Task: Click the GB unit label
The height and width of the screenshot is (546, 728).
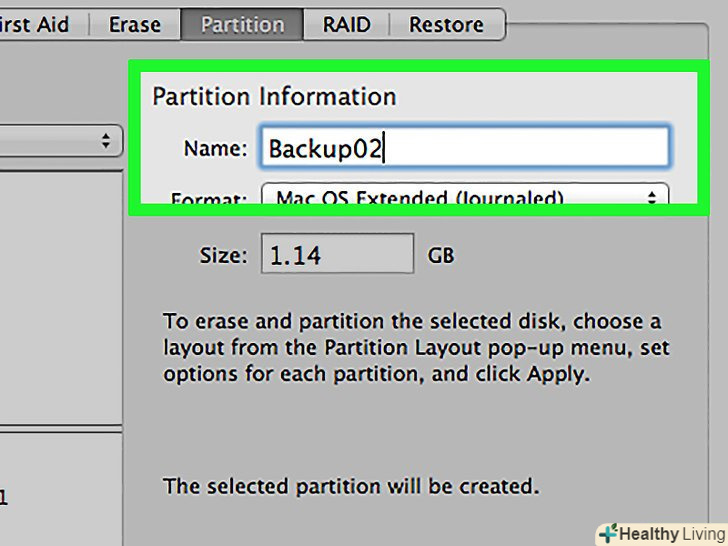Action: tap(441, 256)
